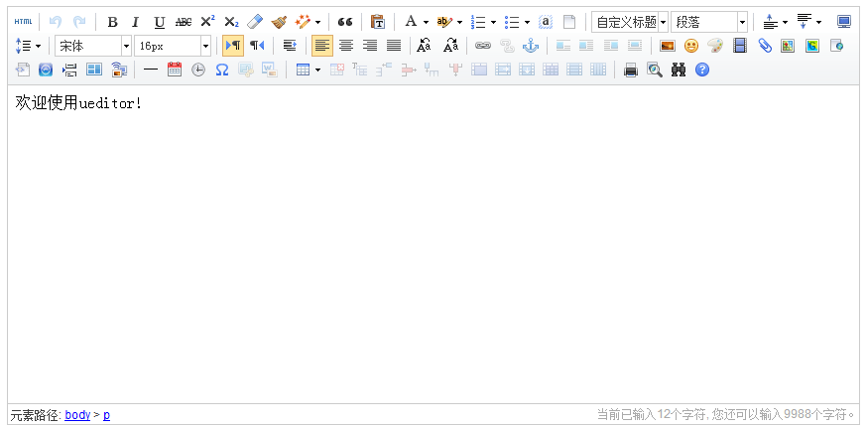
Task: Insert an anchor
Action: point(531,46)
